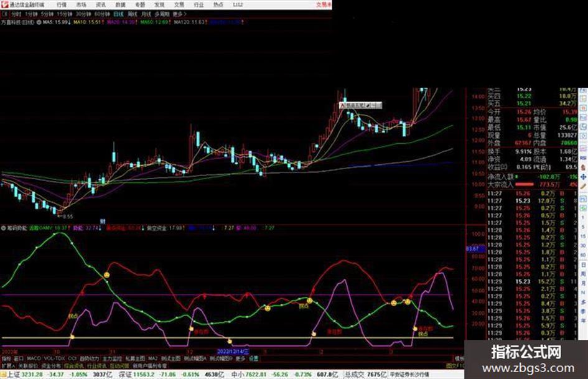The image size is (588, 379).
Task: Open 关联报价 in bottom bar
Action: click(28, 365)
